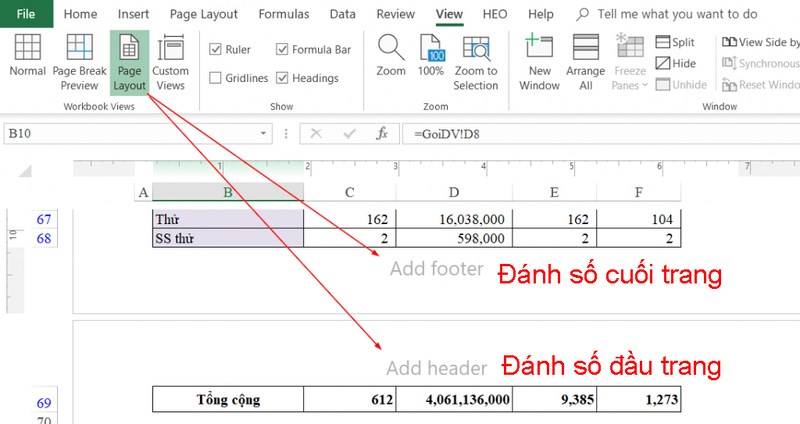
Task: Click the cell with 9,385
Action: 555,399
